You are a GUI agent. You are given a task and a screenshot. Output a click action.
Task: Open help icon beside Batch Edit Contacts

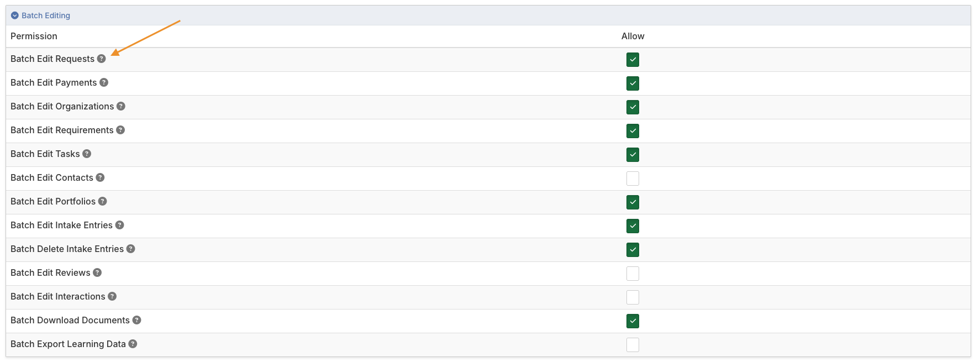click(x=100, y=177)
